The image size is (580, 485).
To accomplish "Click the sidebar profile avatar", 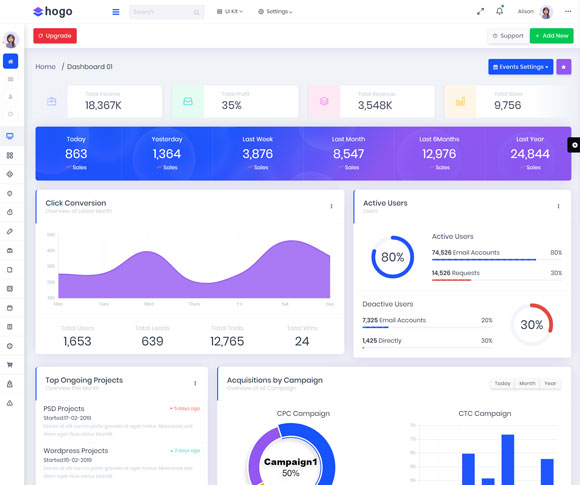I will click(x=11, y=40).
